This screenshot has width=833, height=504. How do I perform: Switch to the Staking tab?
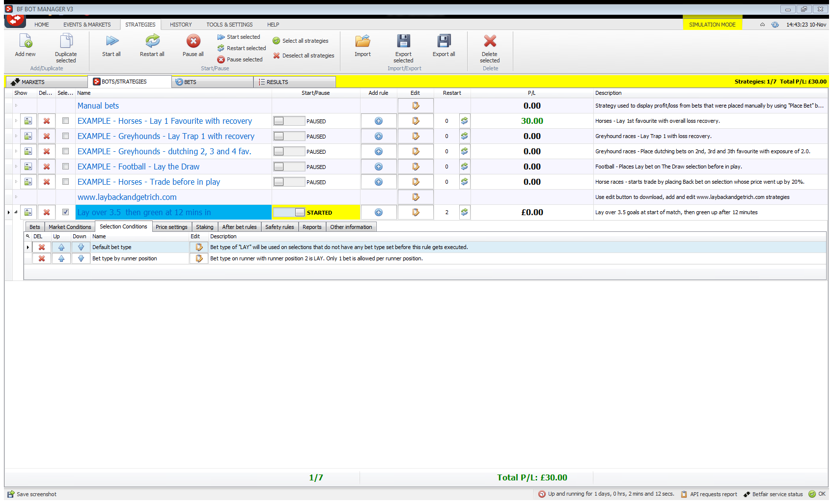(205, 227)
